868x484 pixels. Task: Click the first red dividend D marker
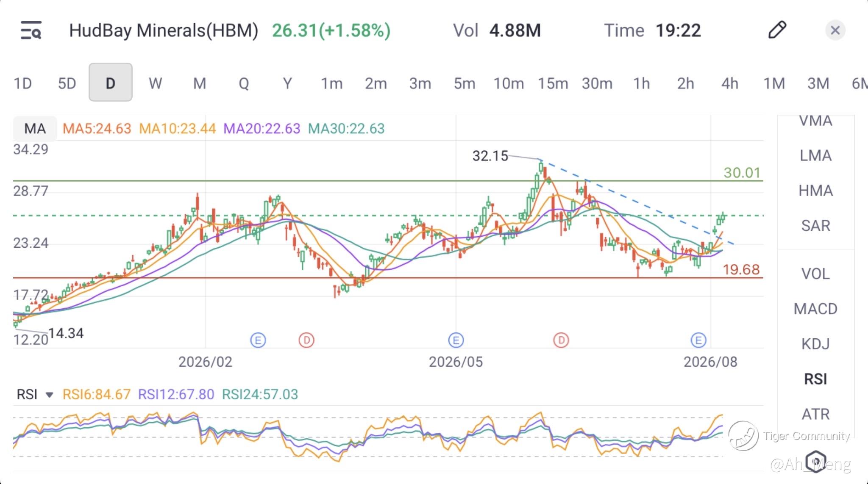tap(306, 340)
